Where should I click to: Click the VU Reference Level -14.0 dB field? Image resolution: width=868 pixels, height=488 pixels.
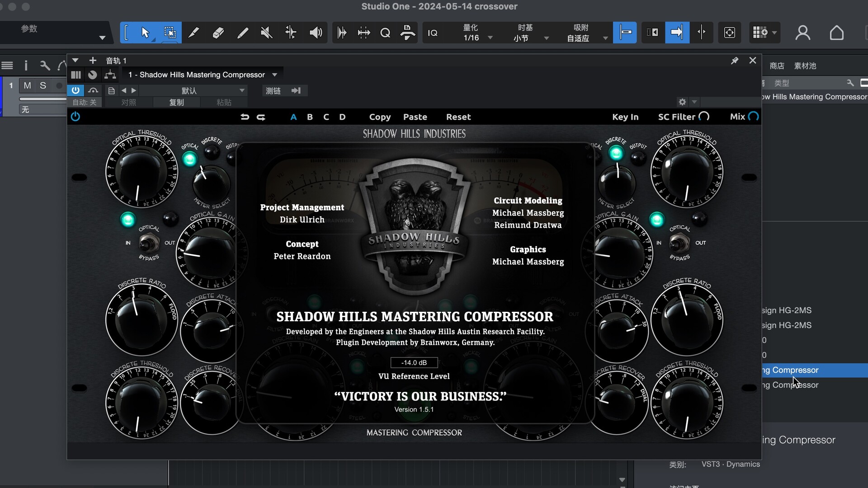point(414,362)
